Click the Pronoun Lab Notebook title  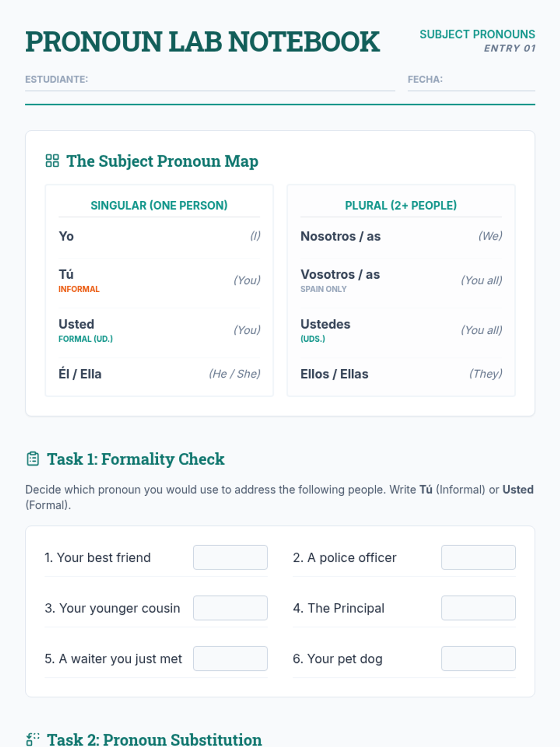tap(203, 42)
